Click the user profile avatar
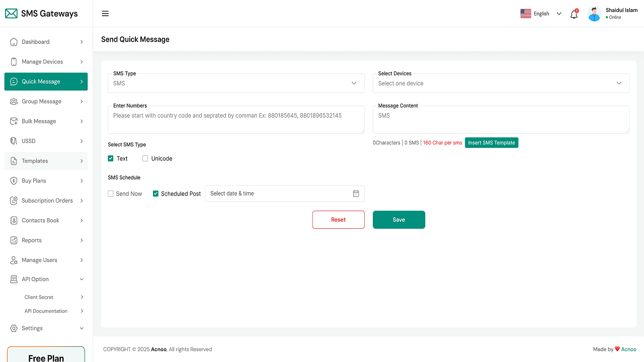Image resolution: width=644 pixels, height=362 pixels. pyautogui.click(x=594, y=14)
